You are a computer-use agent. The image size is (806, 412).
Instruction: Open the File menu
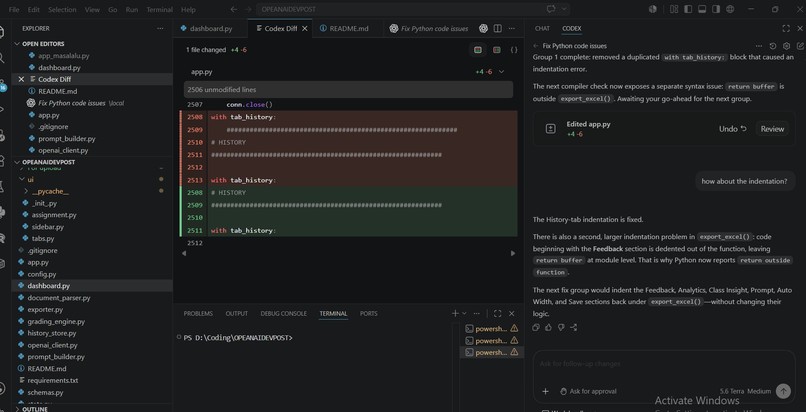pos(14,9)
